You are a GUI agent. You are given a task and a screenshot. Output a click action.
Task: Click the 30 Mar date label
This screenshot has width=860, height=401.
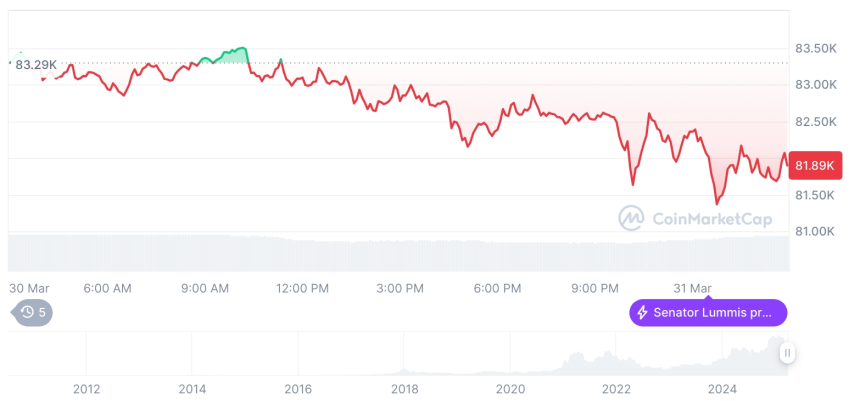click(x=30, y=288)
